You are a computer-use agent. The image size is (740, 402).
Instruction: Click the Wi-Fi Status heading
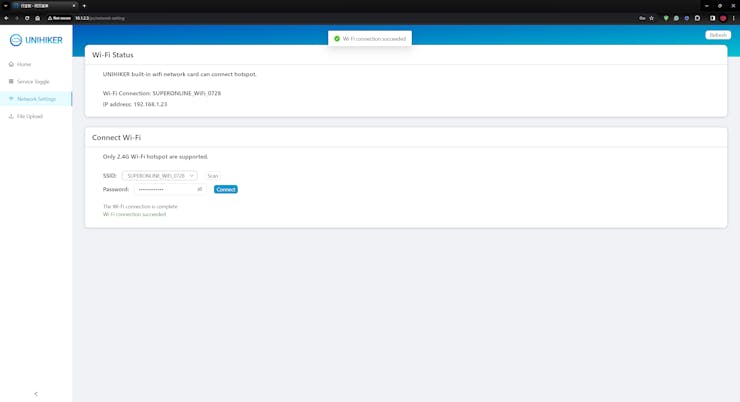click(113, 55)
